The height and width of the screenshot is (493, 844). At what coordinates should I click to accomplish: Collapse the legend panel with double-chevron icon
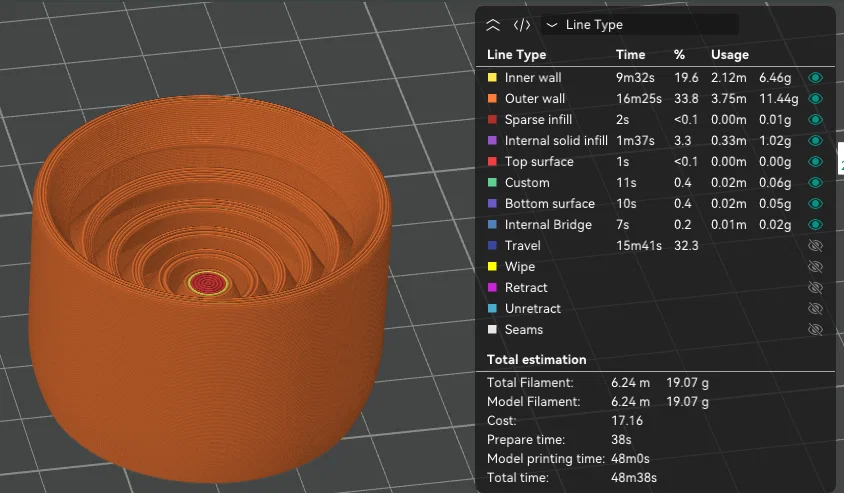(493, 25)
